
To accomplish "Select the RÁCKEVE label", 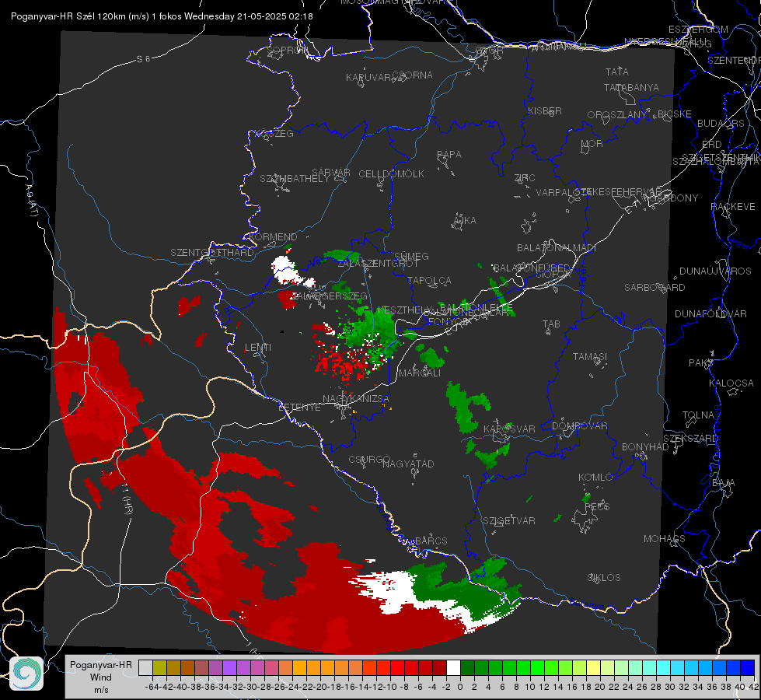I will (733, 207).
